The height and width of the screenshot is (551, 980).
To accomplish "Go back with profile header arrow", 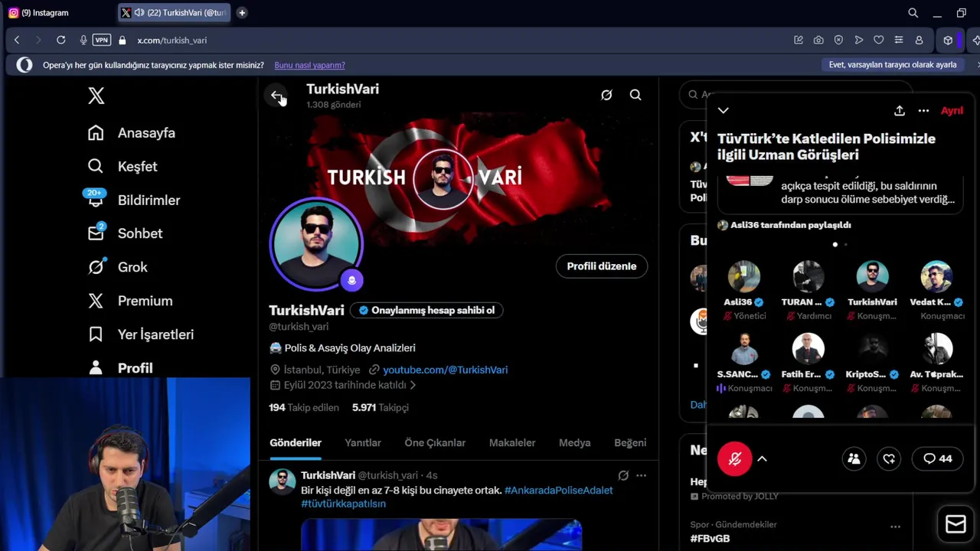I will tap(276, 95).
